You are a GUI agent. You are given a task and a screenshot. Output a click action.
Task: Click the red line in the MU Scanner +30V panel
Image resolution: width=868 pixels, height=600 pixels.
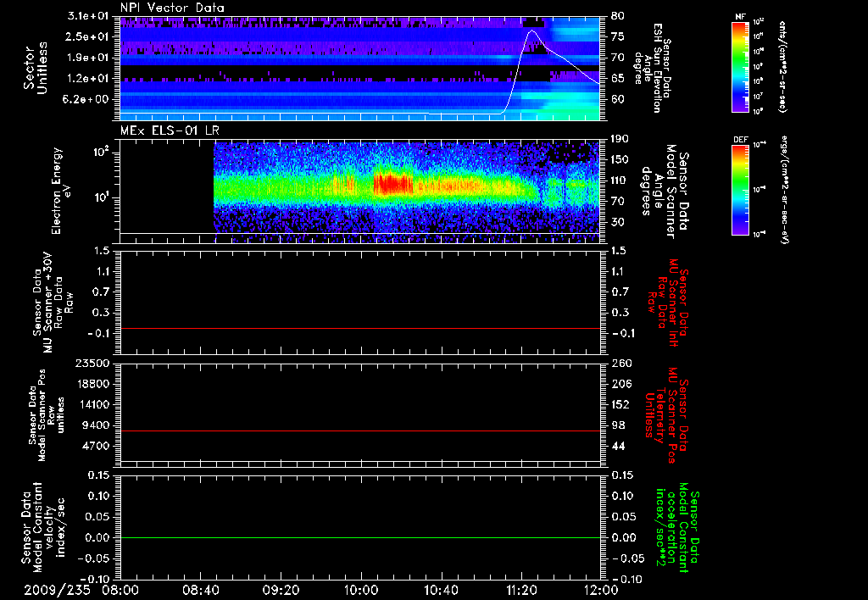360,328
